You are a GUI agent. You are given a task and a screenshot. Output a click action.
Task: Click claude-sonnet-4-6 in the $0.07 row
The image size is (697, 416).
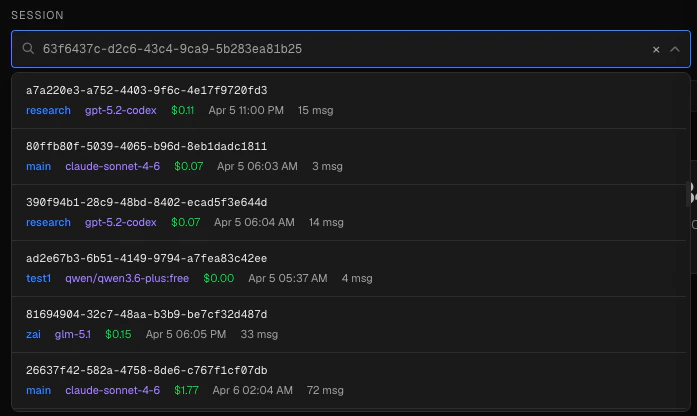112,166
